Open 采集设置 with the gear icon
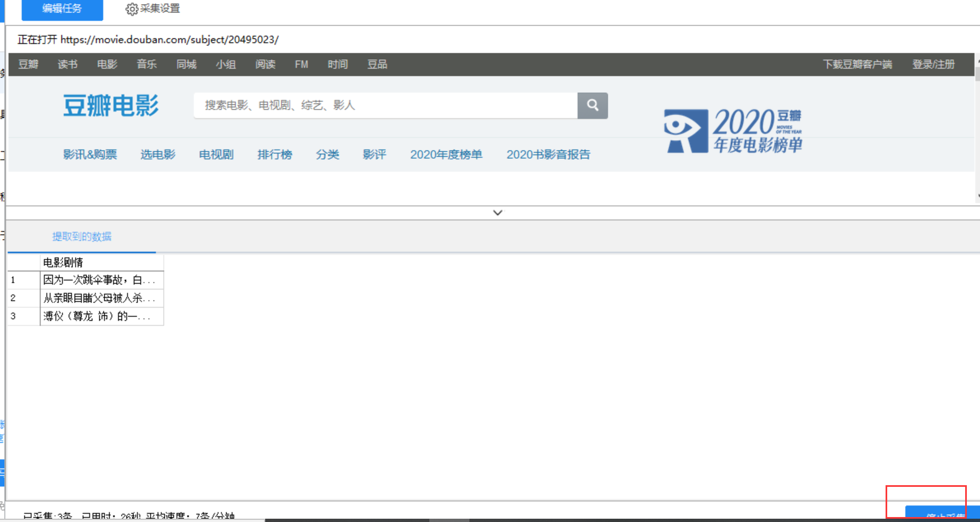The height and width of the screenshot is (522, 980). pos(153,9)
